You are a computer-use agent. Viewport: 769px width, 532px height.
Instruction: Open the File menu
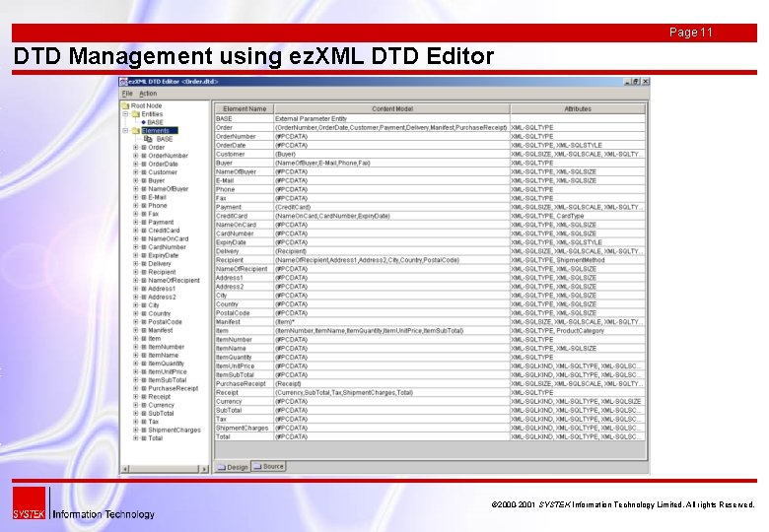pos(127,93)
